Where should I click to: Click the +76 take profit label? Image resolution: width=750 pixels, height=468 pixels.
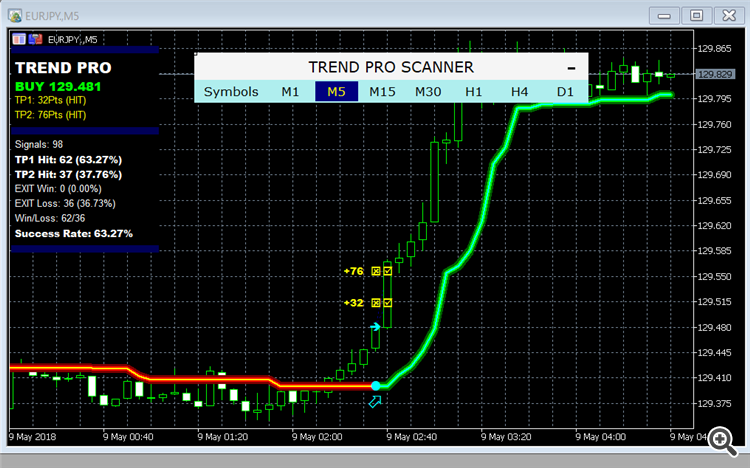(354, 271)
